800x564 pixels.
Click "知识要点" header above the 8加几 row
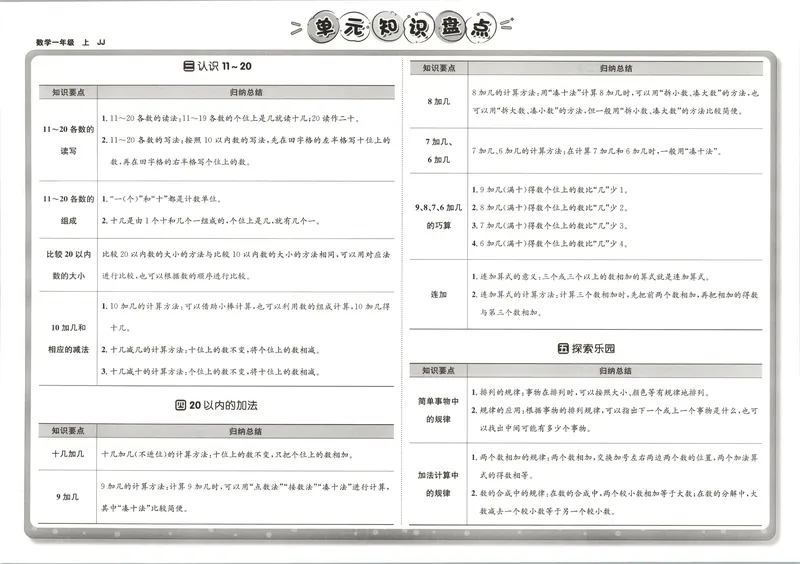pyautogui.click(x=439, y=68)
